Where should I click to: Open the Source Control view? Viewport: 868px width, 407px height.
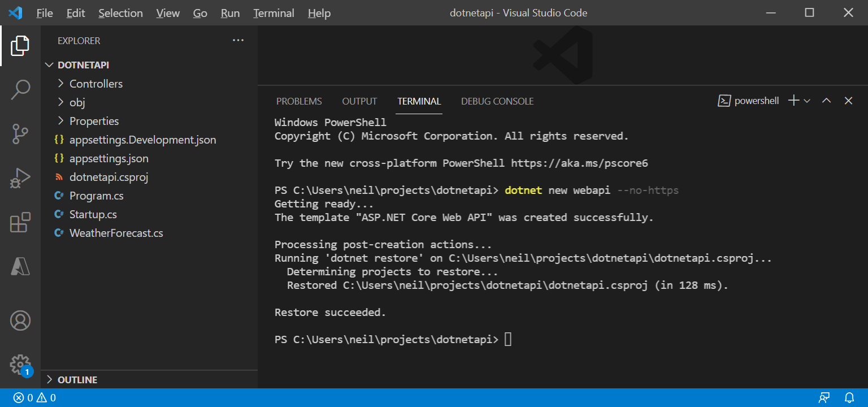point(20,134)
